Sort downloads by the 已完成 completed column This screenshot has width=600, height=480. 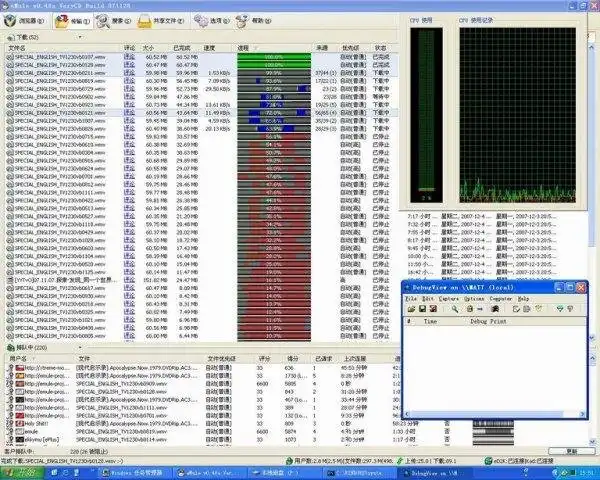click(181, 48)
